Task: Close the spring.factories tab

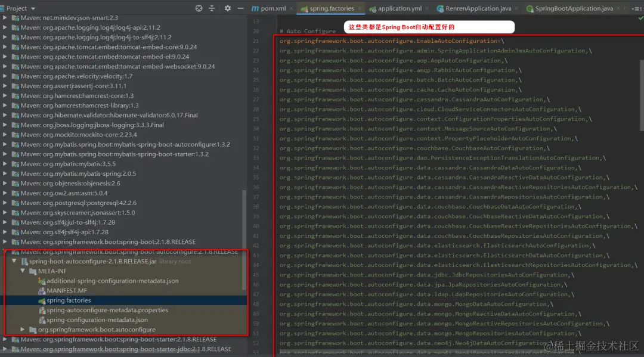Action: [x=360, y=8]
